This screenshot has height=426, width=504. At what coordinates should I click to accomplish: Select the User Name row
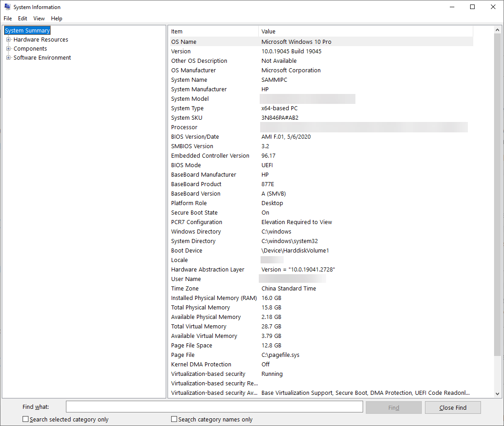click(322, 279)
